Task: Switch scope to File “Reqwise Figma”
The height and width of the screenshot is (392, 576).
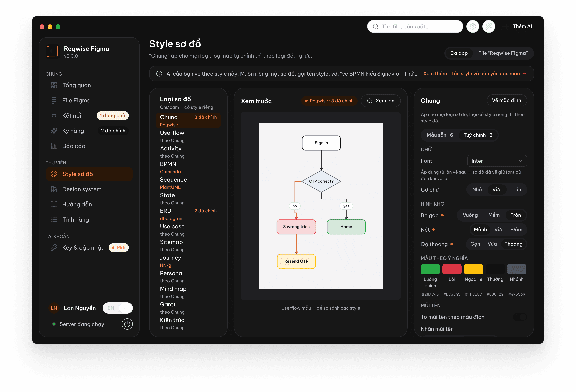Action: (503, 53)
